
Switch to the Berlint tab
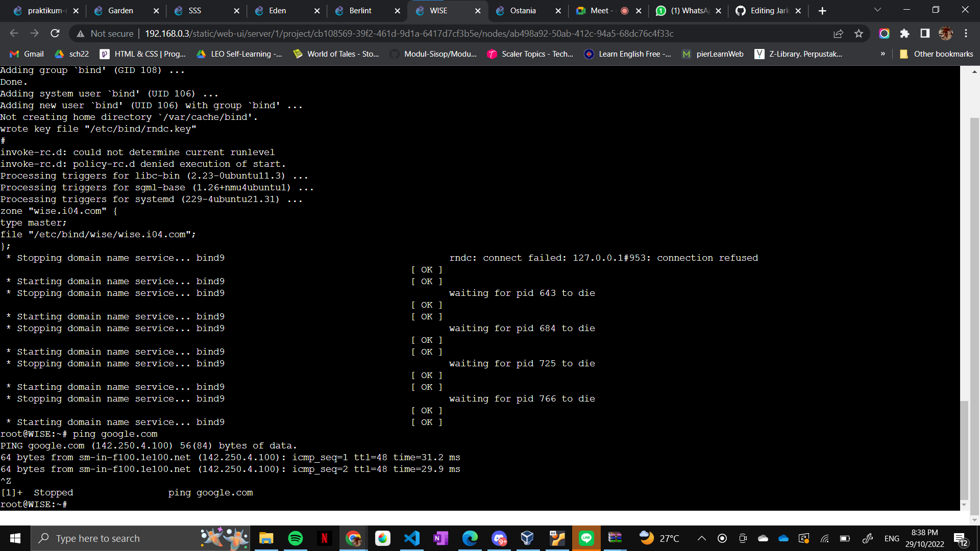coord(360,10)
